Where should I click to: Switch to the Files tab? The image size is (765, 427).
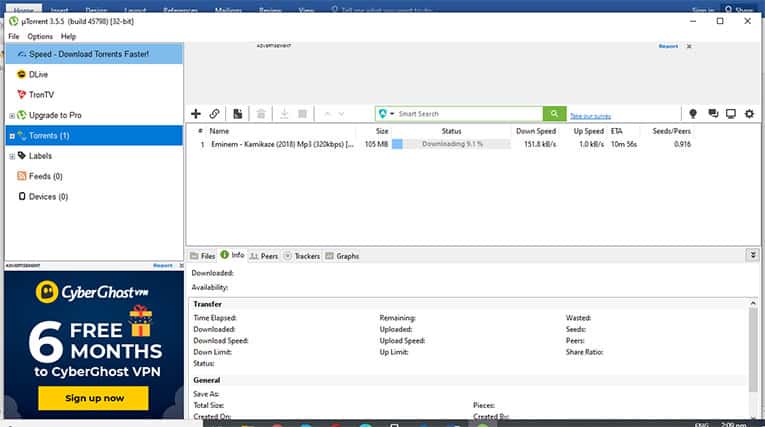point(202,256)
